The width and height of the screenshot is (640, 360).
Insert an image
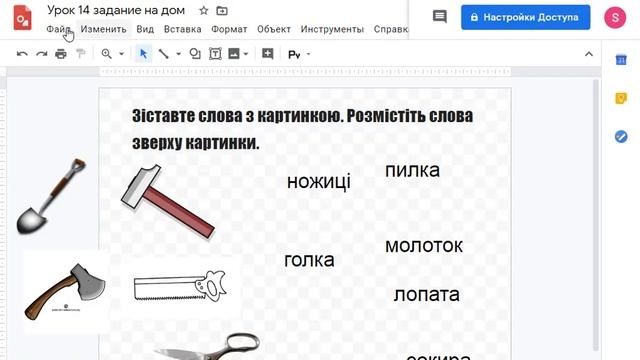pos(234,54)
